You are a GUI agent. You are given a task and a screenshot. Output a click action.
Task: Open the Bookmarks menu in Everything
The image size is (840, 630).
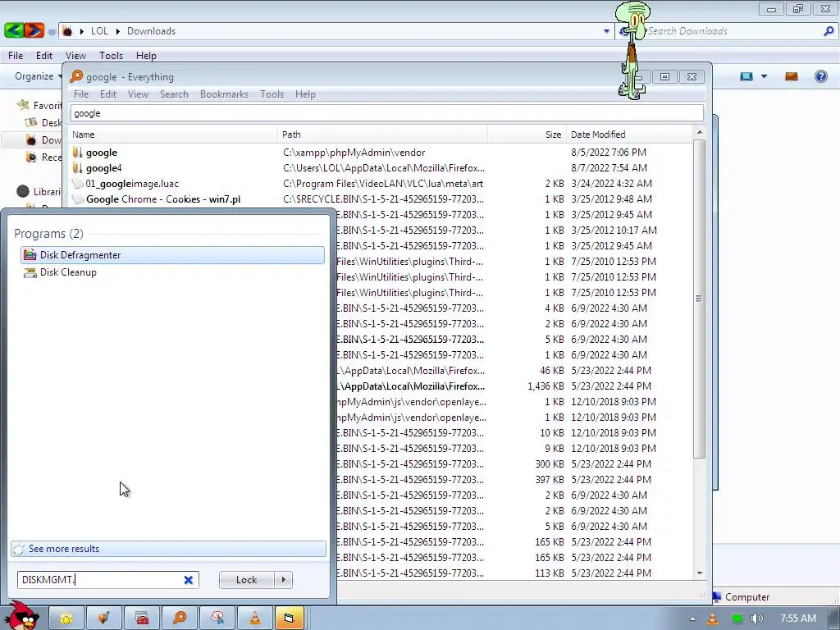[224, 94]
